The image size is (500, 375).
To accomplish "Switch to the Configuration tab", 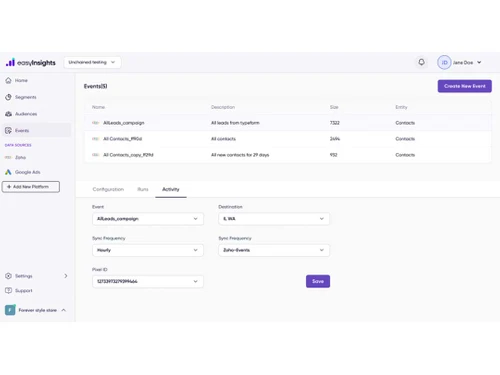I will pos(108,189).
